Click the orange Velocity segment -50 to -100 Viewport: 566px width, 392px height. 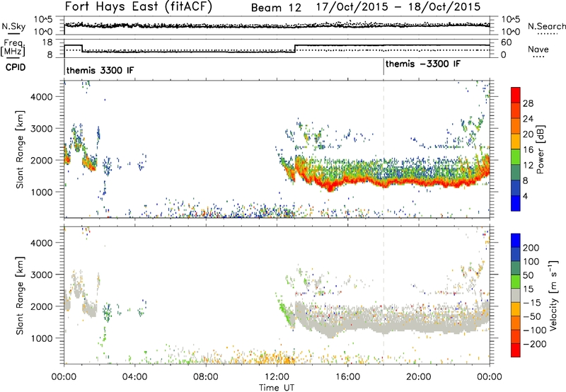click(x=516, y=323)
